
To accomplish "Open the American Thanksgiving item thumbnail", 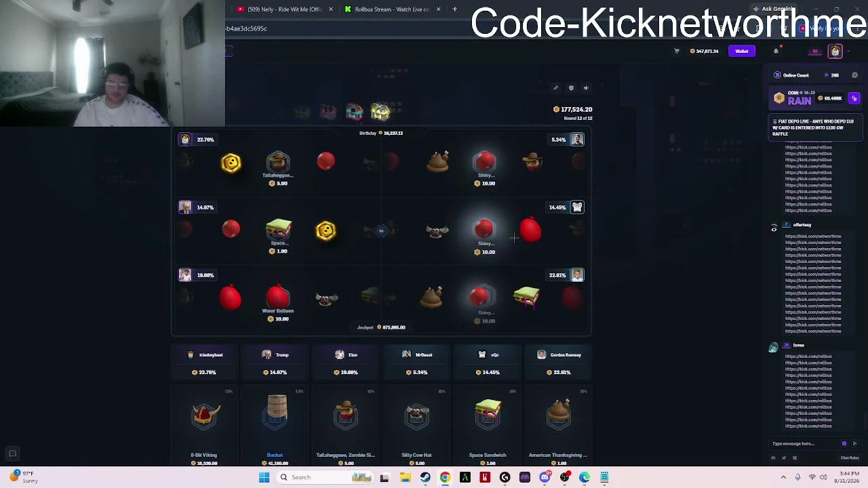I will [x=559, y=415].
